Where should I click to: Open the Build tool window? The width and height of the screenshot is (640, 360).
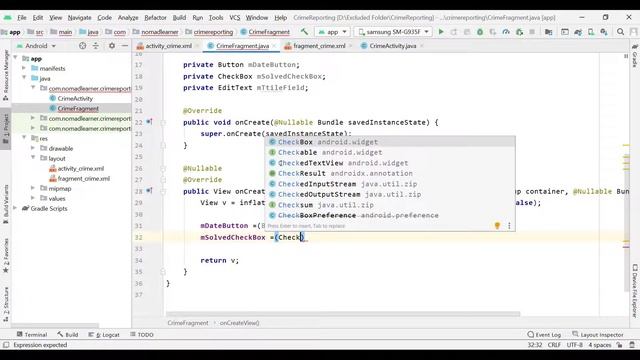68,335
